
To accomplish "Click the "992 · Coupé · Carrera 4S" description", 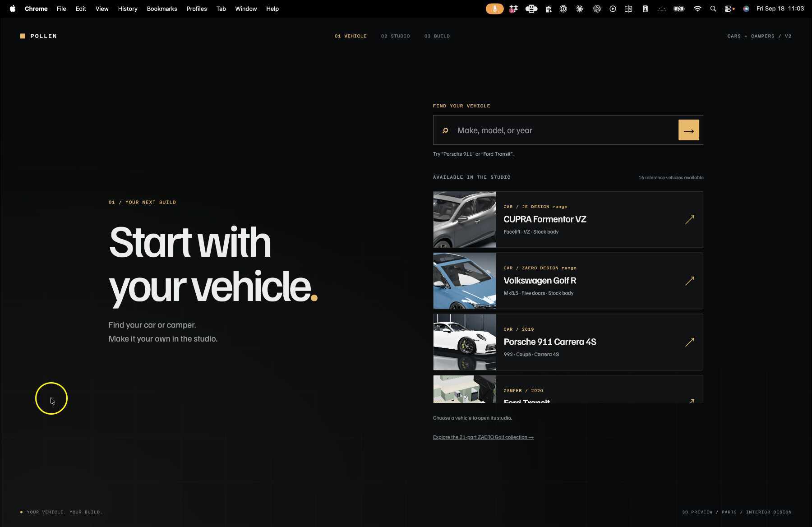I will click(x=531, y=355).
